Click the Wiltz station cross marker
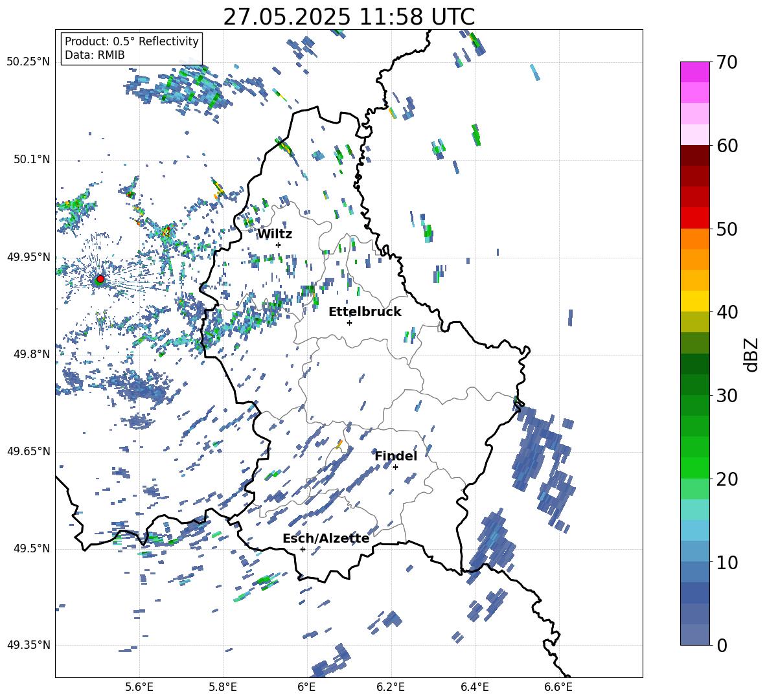767x700 pixels. click(x=279, y=245)
